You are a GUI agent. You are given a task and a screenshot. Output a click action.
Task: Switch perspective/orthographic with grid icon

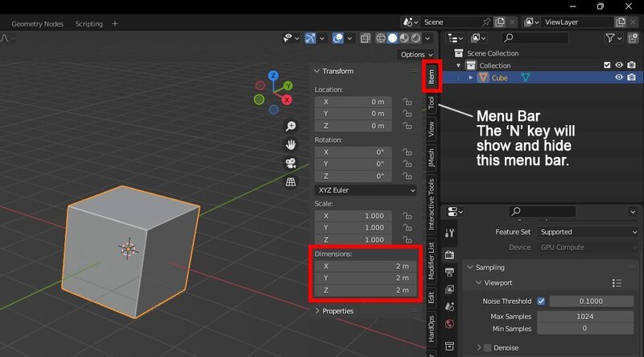291,181
